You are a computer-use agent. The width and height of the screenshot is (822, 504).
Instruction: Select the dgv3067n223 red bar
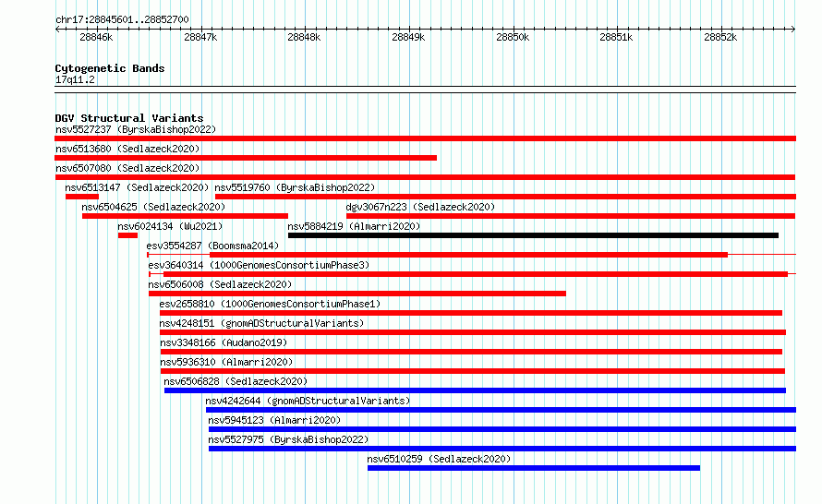click(571, 216)
